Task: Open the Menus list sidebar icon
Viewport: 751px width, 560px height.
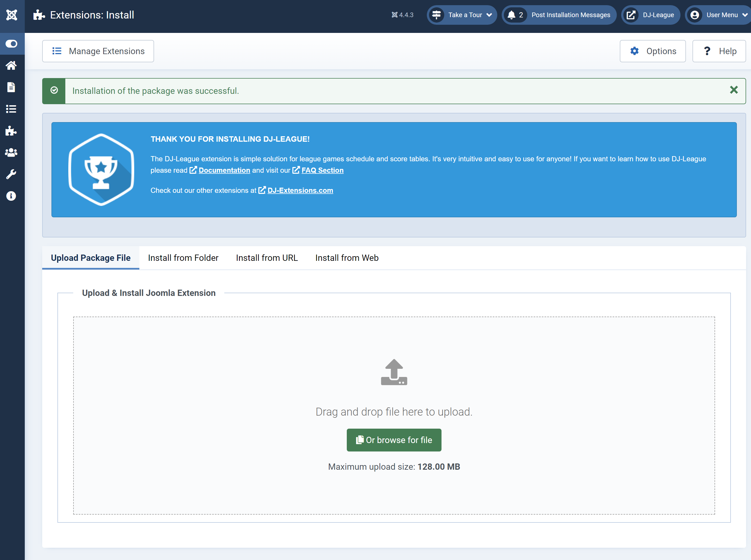Action: [11, 109]
